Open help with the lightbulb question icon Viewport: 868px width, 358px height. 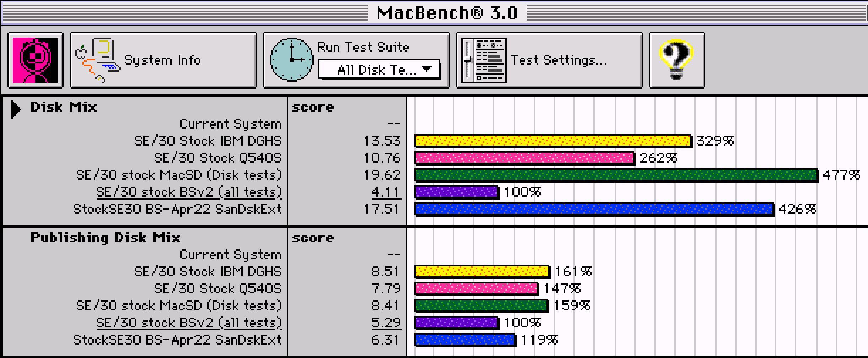pos(676,60)
